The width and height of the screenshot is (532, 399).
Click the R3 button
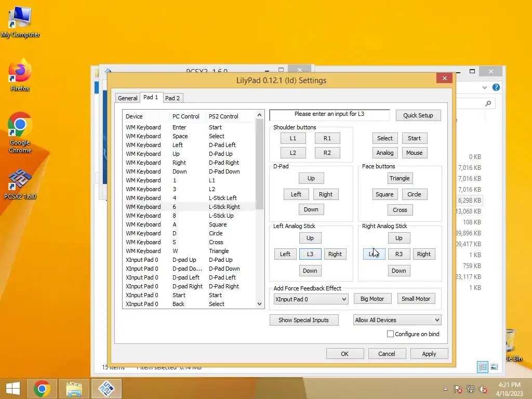point(399,254)
